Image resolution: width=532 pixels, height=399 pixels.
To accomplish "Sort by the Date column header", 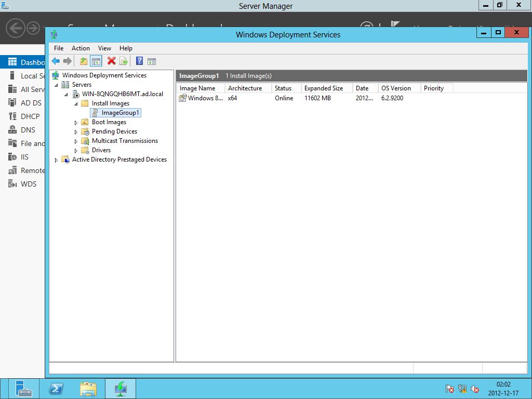I will point(365,88).
